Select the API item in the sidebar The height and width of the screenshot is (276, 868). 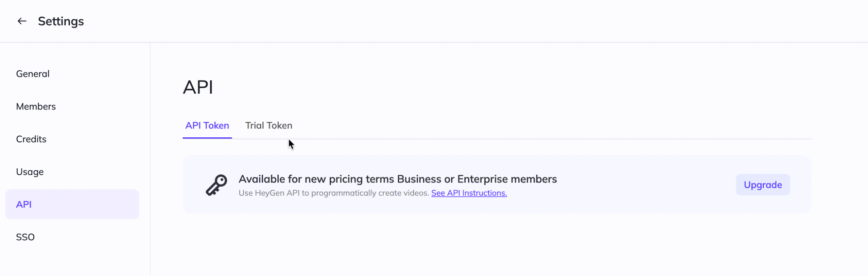point(24,204)
